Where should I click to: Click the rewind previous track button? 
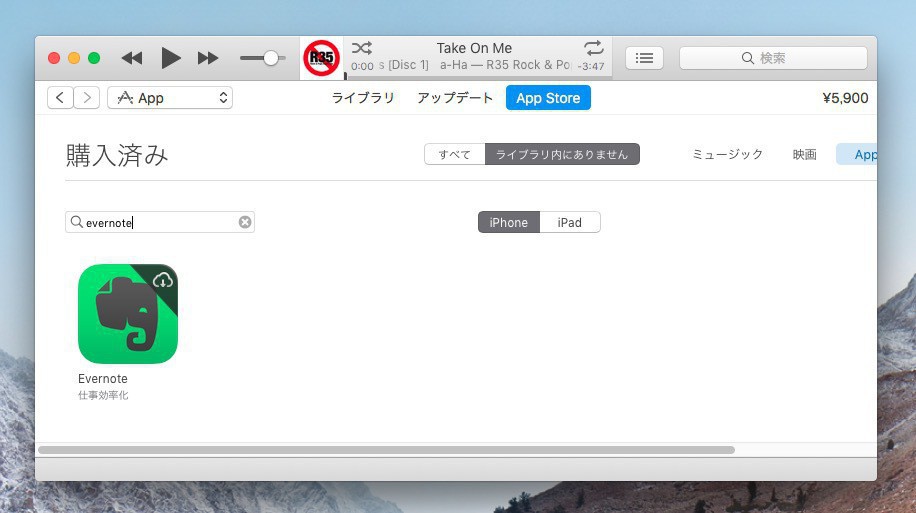click(132, 58)
